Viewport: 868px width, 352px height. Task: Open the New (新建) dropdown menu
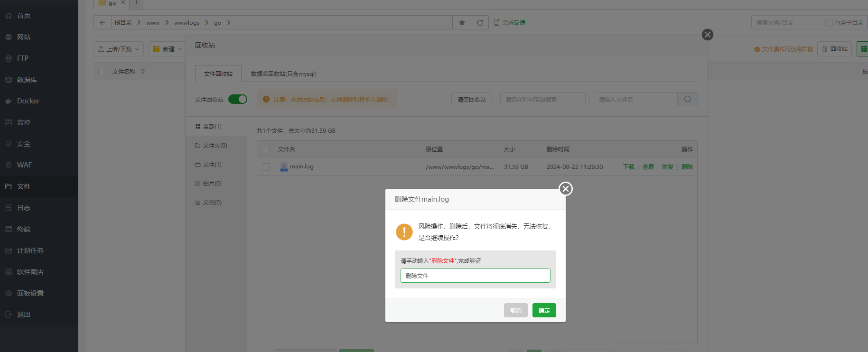click(167, 49)
